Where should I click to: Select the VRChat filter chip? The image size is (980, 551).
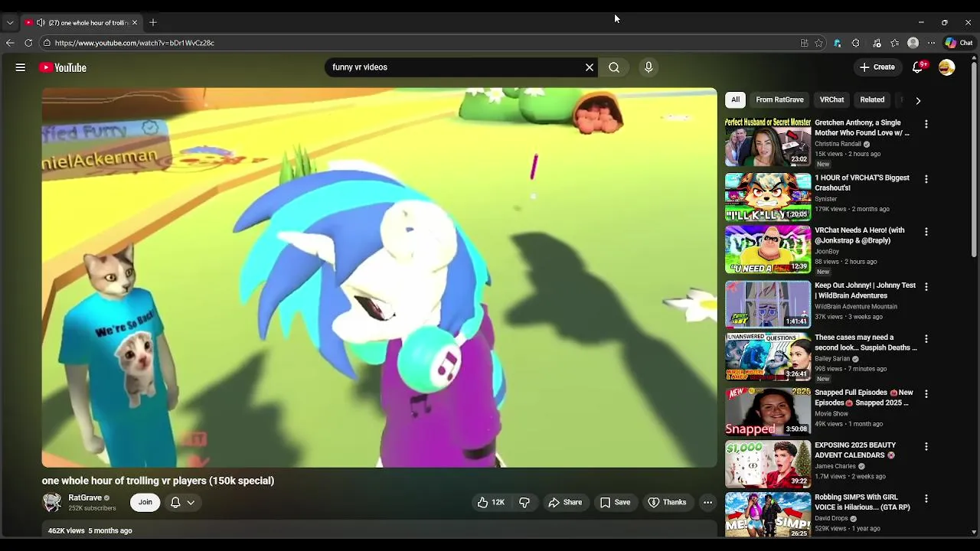coord(831,99)
